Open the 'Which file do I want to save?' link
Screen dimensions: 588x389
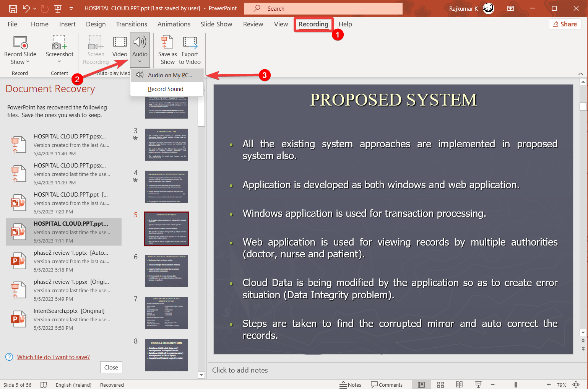(54, 357)
